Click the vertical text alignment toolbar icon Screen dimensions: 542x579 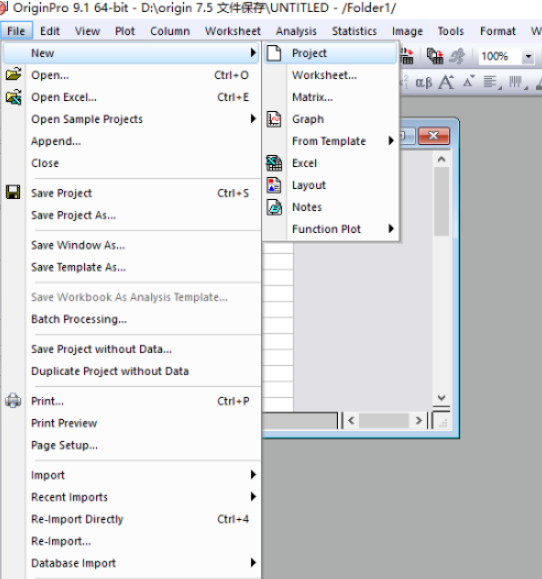(x=518, y=82)
